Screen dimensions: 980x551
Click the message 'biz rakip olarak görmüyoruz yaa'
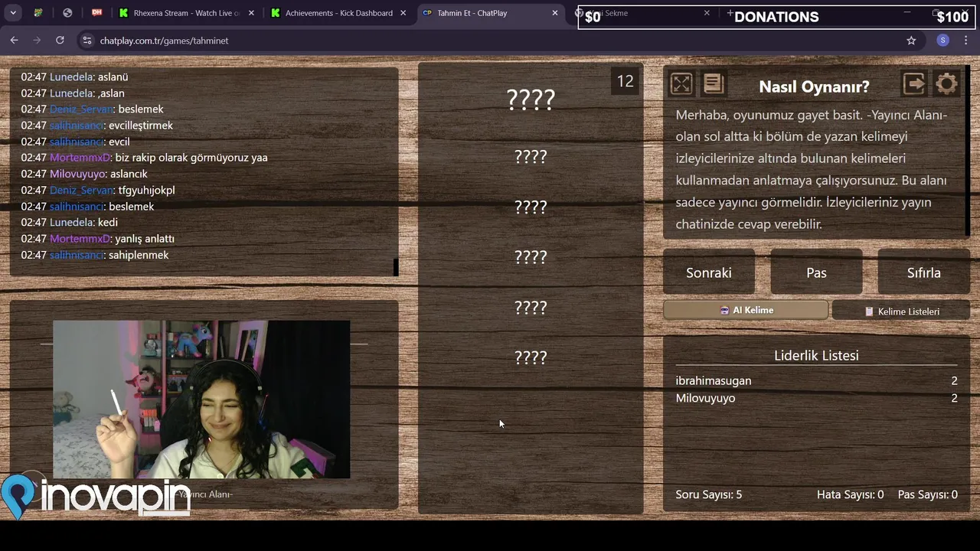pos(191,158)
